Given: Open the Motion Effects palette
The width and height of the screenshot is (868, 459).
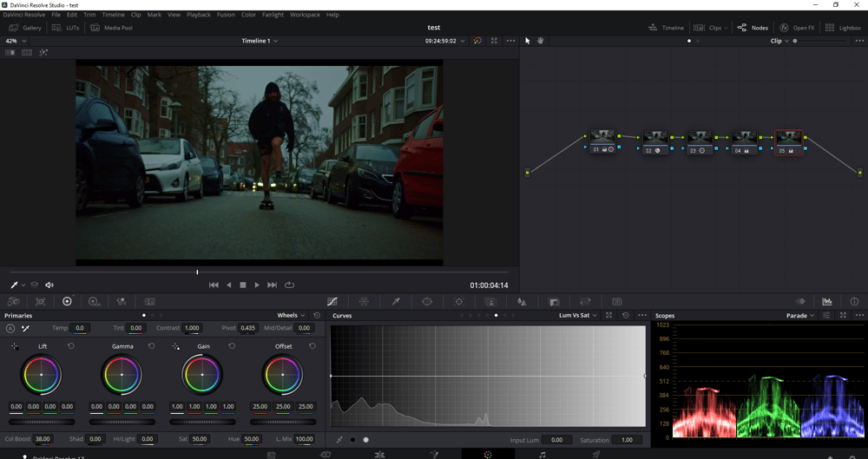Looking at the screenshot, I should coord(149,302).
